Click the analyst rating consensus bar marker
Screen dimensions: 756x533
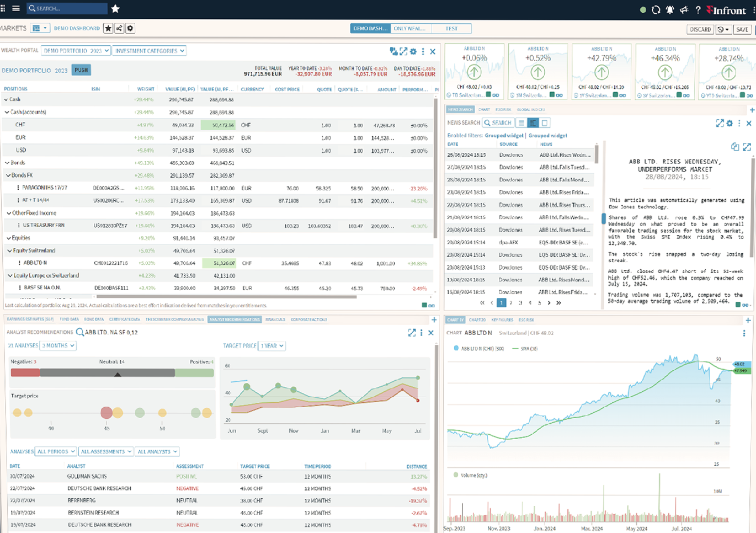click(x=118, y=375)
